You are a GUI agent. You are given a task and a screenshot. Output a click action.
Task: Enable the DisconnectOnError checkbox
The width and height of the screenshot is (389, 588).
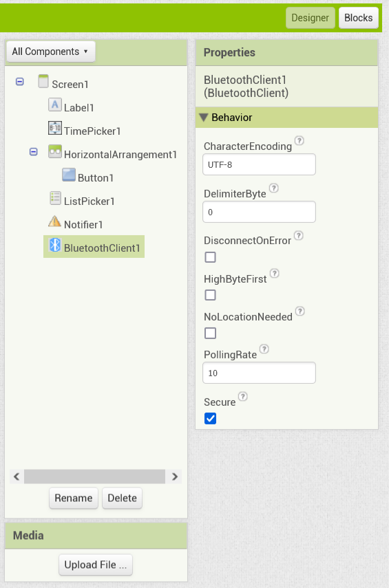pos(210,257)
